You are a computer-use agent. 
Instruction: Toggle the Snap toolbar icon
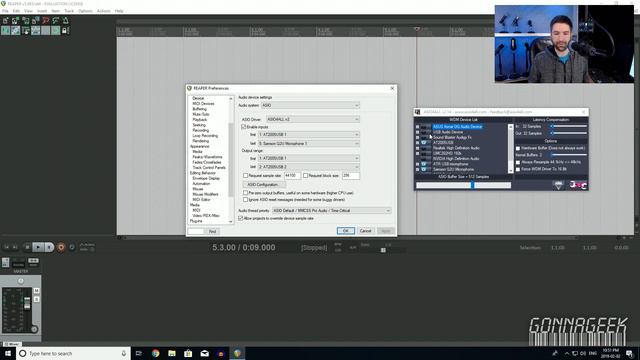click(x=56, y=31)
